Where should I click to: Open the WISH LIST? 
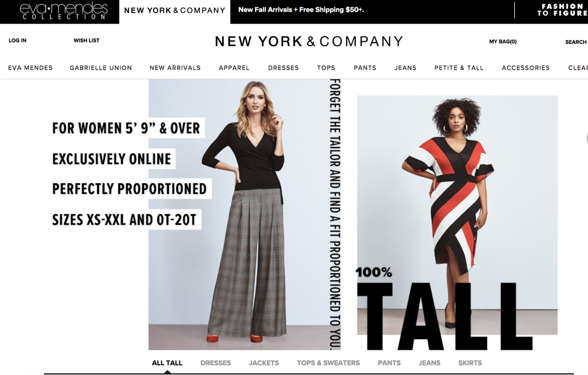pos(86,41)
